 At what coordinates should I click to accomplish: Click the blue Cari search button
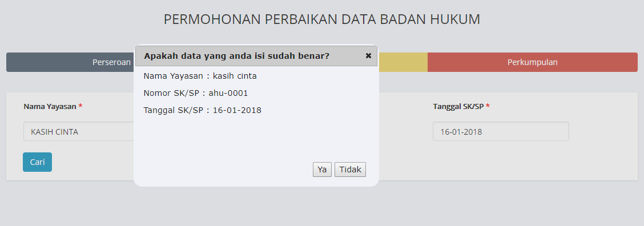click(37, 162)
